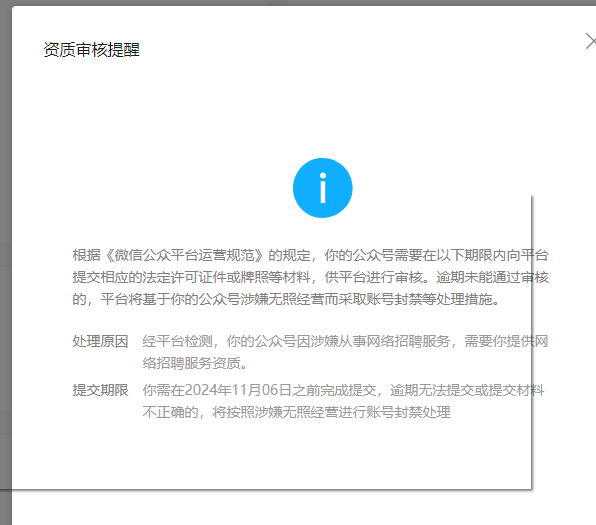The width and height of the screenshot is (596, 525).
Task: Close the 资质审核提醒 dialog with X
Action: pos(591,41)
